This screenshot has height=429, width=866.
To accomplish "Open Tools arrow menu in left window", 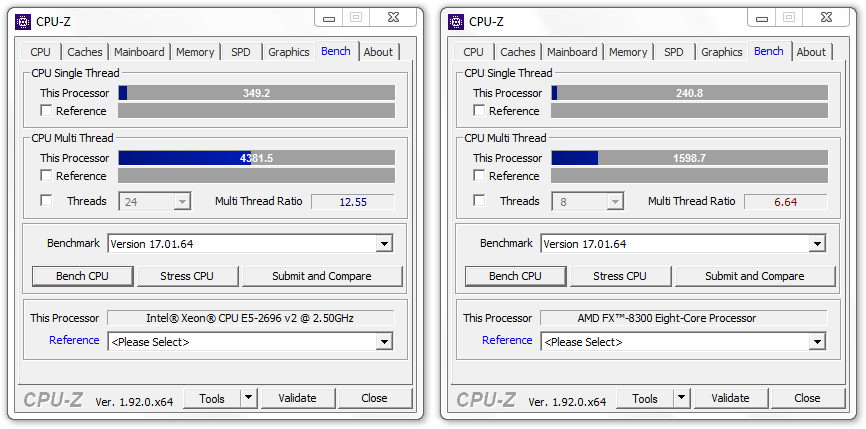I will tap(249, 398).
